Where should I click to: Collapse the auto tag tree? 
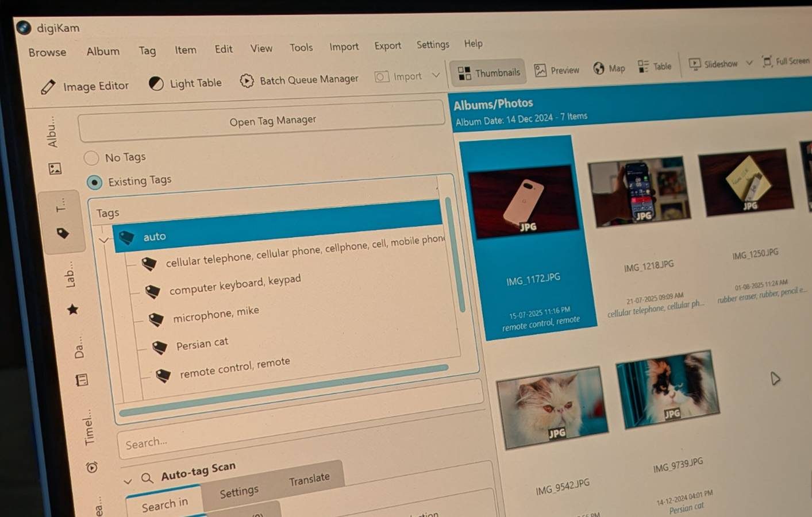(104, 240)
